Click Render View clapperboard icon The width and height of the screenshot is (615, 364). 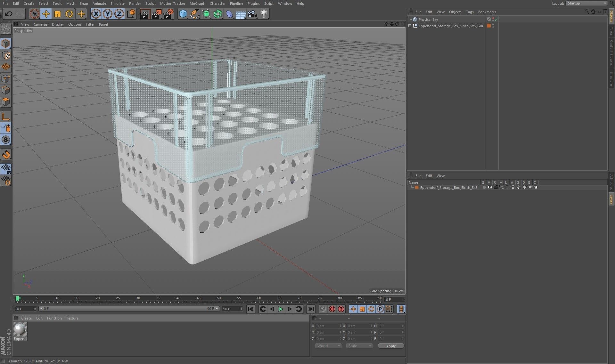(144, 14)
